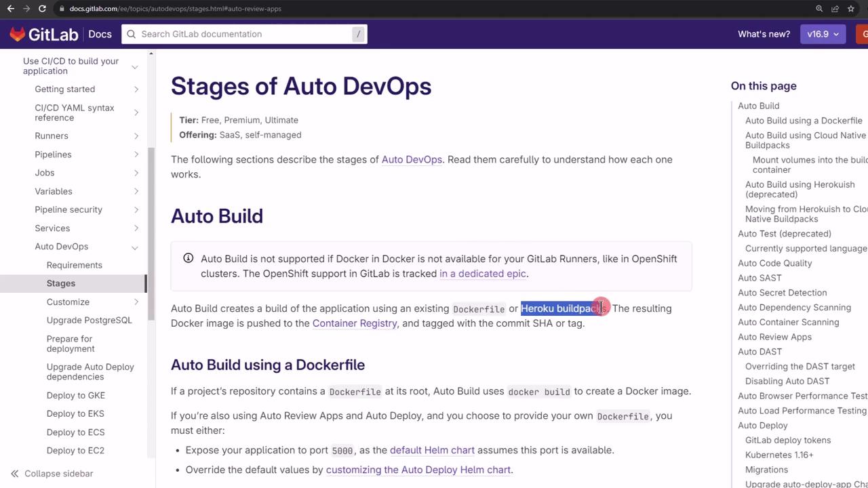Screen dimensions: 868x488
Task: Open the 'in a dedicated epic' link
Action: 483,273
